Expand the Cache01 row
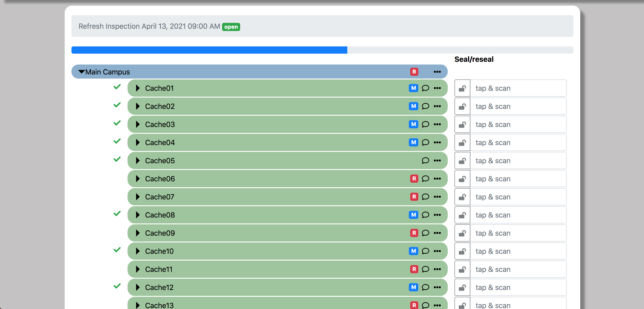Screen dimensions: 644x309 pyautogui.click(x=138, y=88)
